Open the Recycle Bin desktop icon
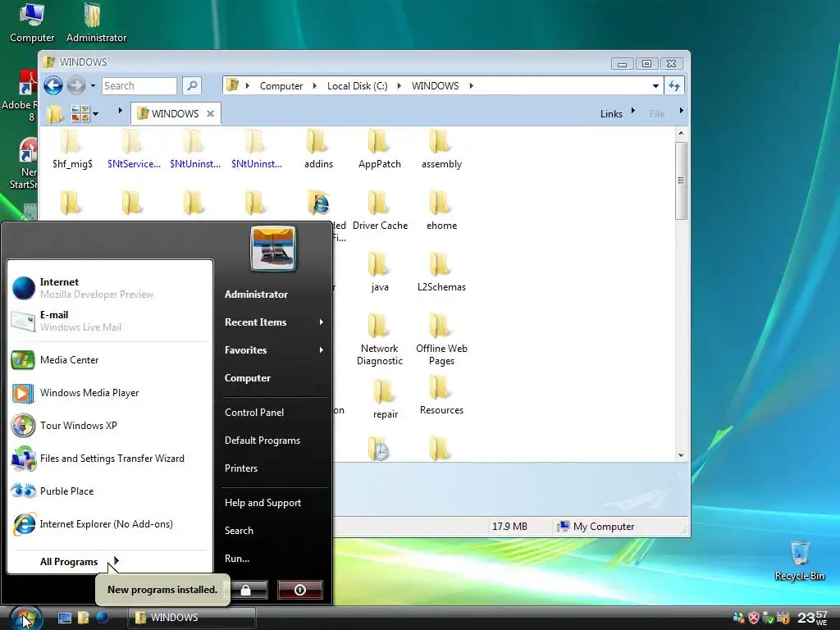840x630 pixels. (x=799, y=560)
